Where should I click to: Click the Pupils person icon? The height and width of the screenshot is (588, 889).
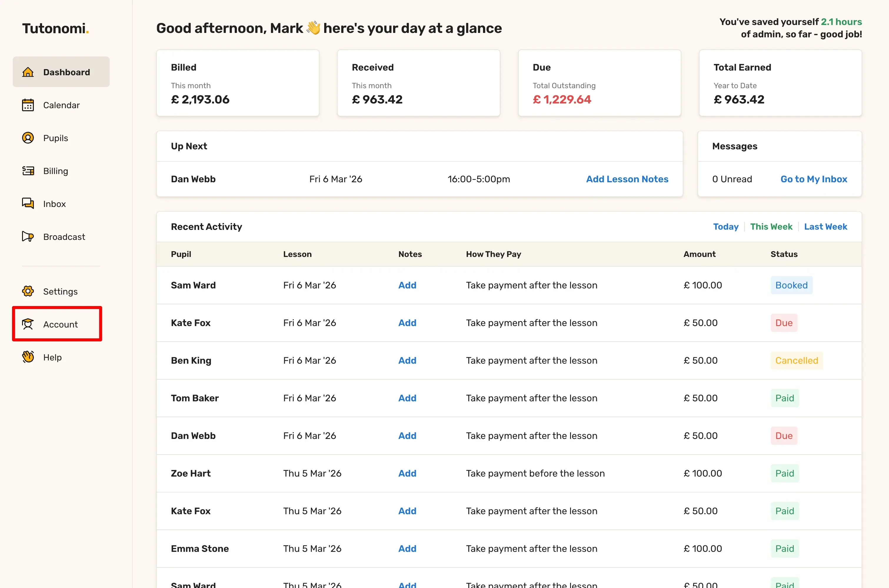pos(28,138)
